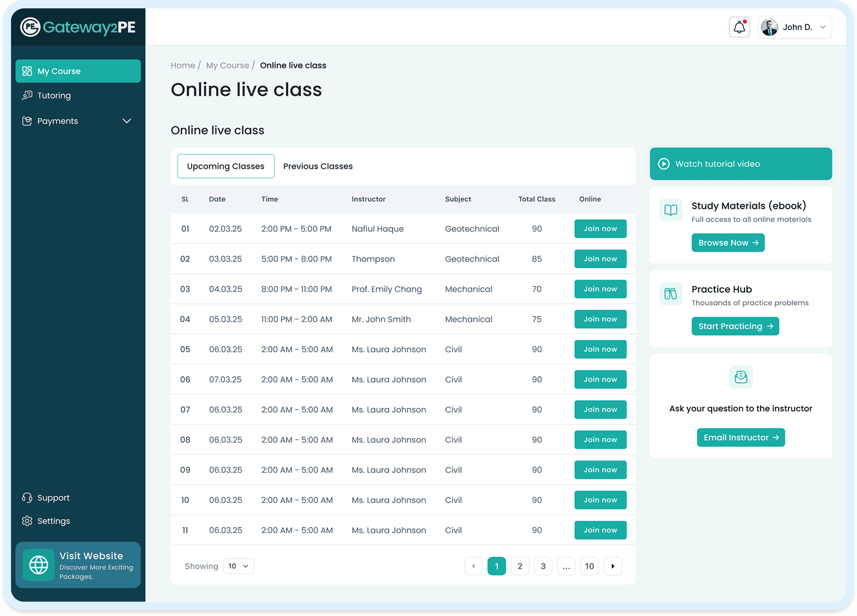Viewport: 857px width, 616px height.
Task: Click the Support headset icon
Action: coord(27,497)
